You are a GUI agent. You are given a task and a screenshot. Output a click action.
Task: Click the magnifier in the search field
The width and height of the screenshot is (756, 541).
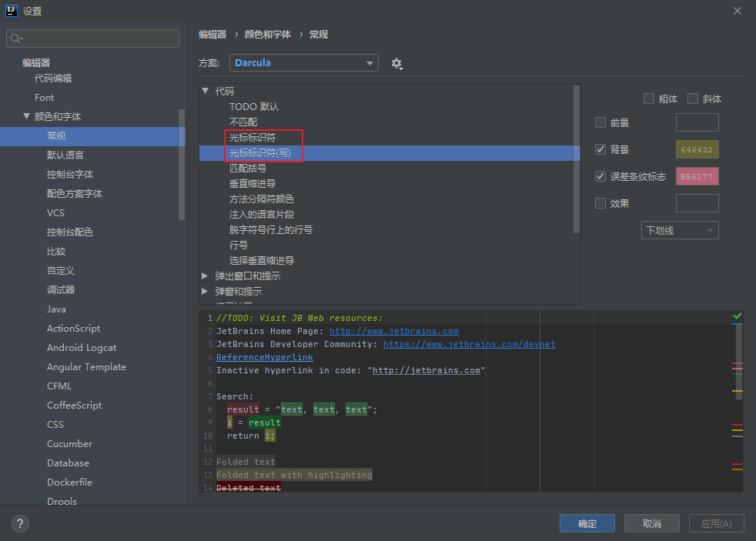coord(15,37)
